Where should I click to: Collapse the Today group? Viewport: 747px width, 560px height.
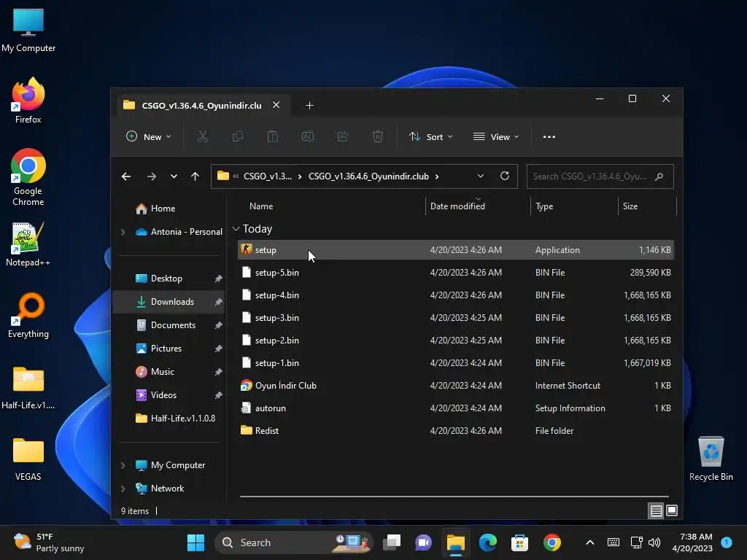click(x=236, y=229)
